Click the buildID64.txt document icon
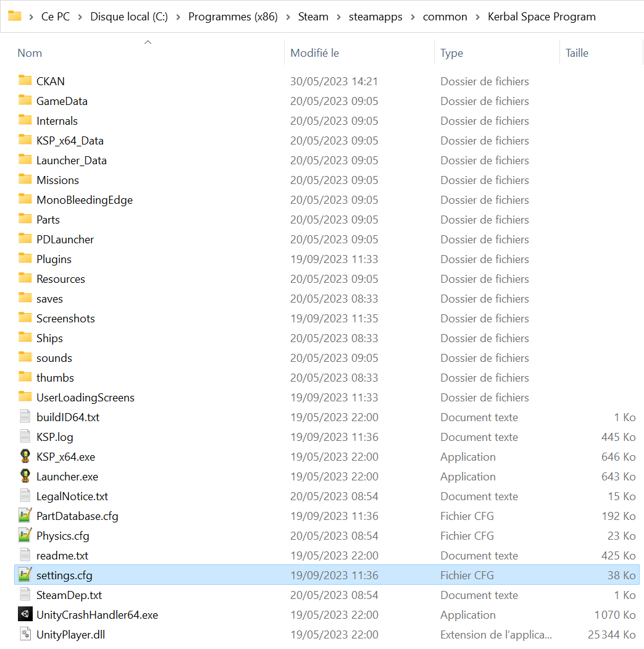644x649 pixels. coord(25,416)
